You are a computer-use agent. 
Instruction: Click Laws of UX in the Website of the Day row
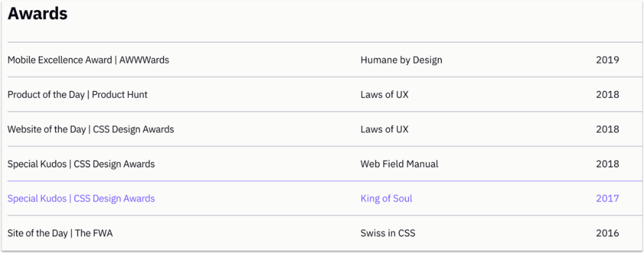(385, 129)
